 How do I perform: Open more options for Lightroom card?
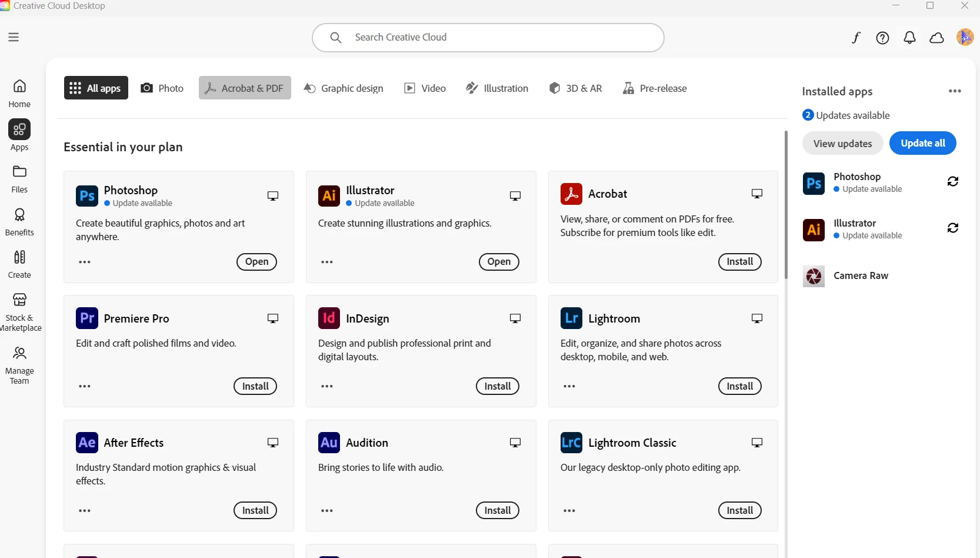point(569,386)
